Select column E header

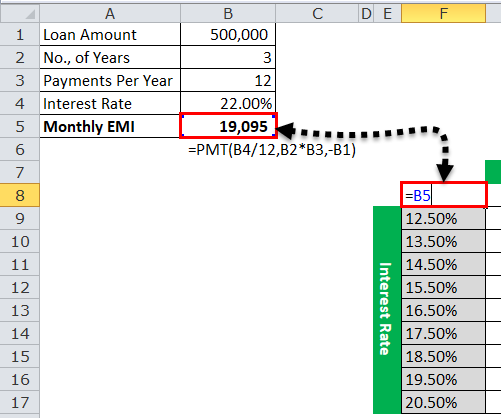point(387,14)
